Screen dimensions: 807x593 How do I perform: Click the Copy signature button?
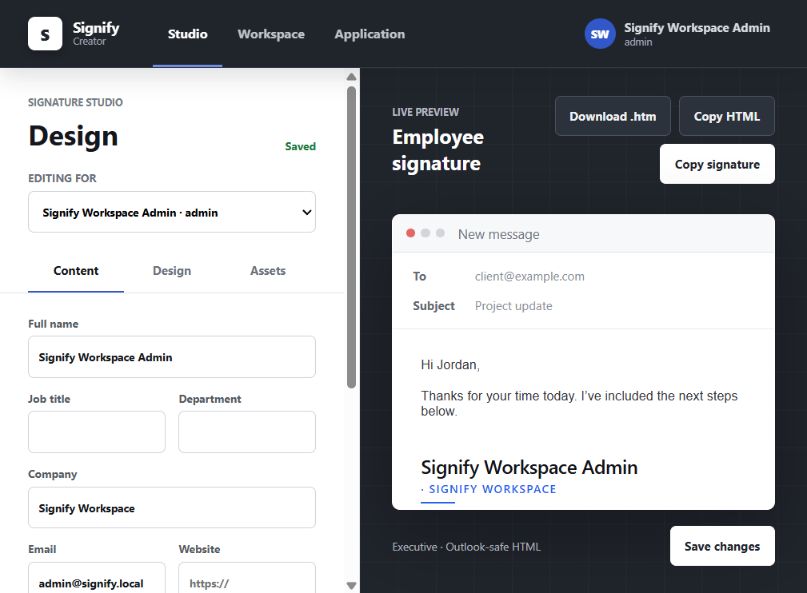tap(717, 164)
